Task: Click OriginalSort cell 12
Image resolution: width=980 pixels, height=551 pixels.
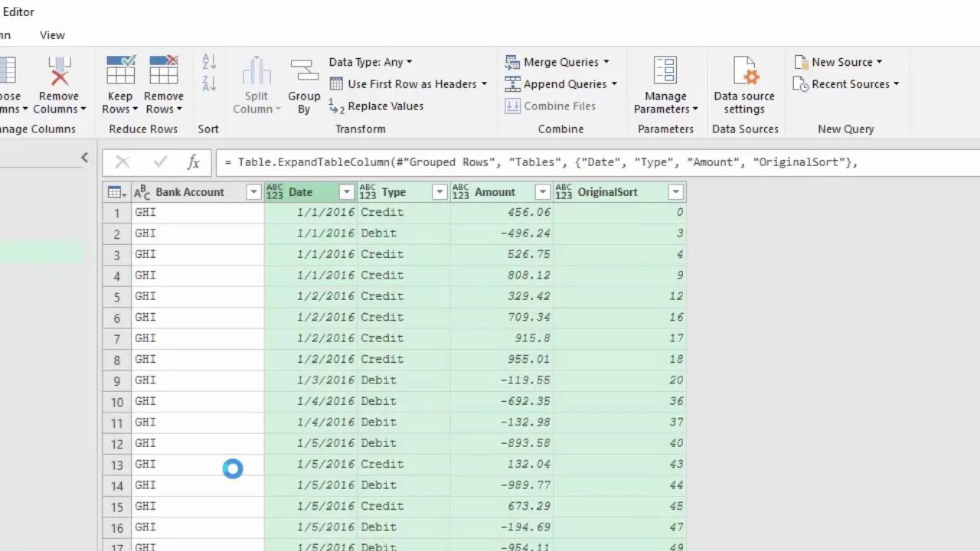Action: [620, 296]
